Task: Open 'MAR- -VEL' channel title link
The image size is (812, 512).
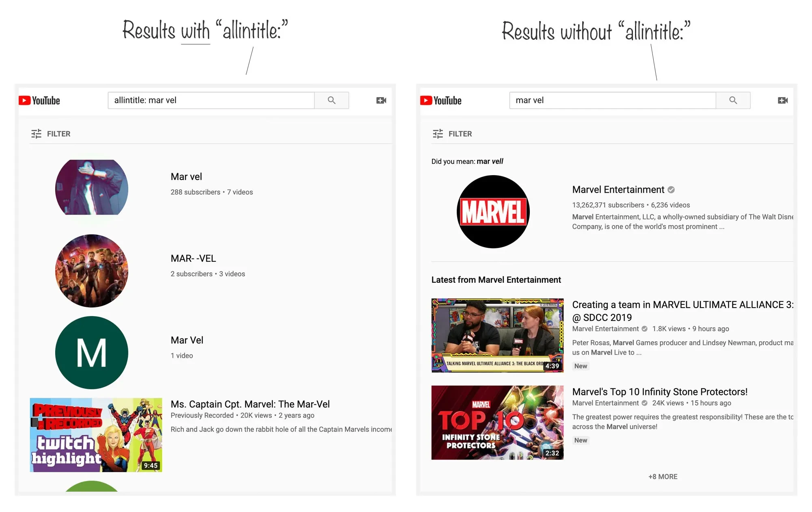Action: coord(193,258)
